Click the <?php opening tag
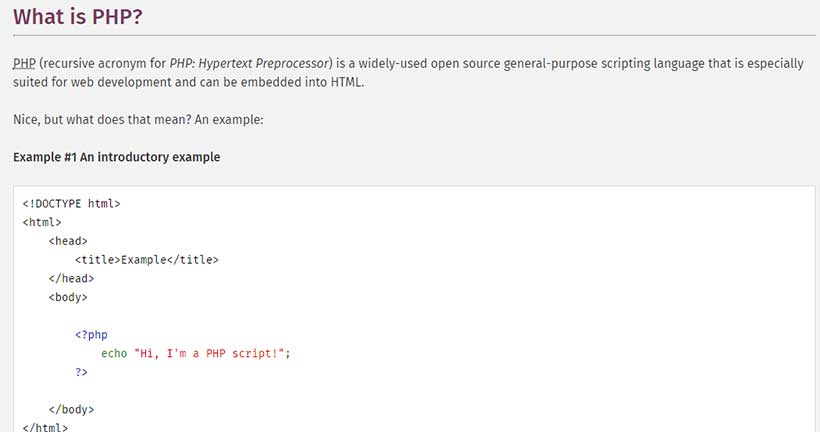 pos(91,335)
